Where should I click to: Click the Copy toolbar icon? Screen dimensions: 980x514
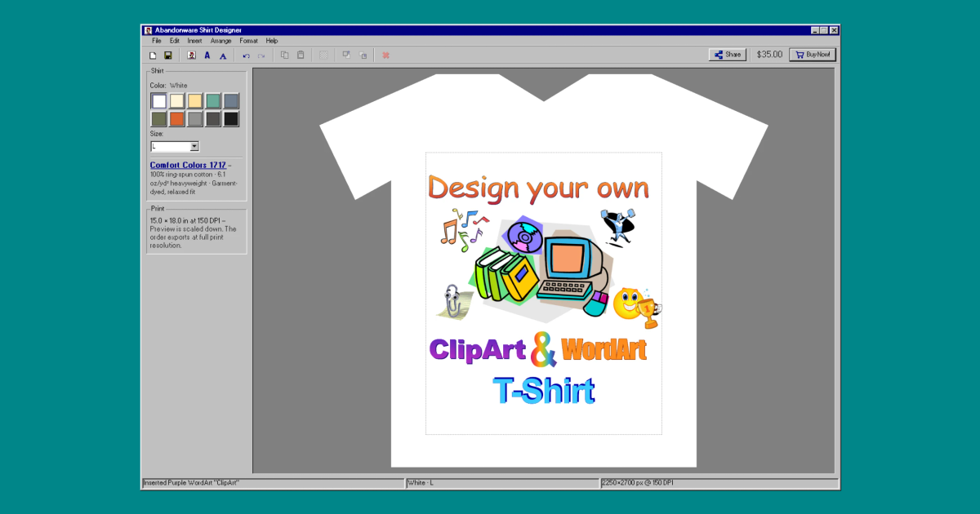285,55
